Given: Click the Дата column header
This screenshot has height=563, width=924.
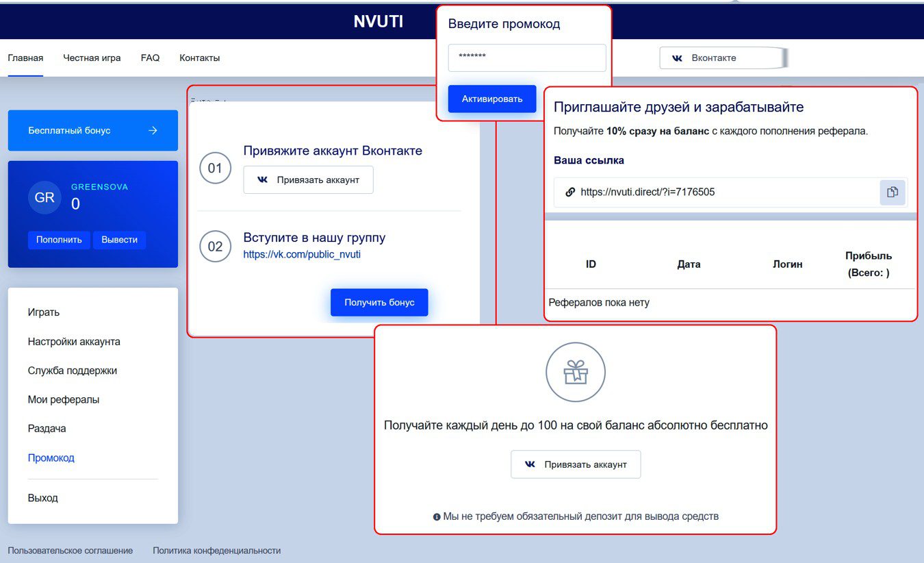Looking at the screenshot, I should (x=689, y=264).
